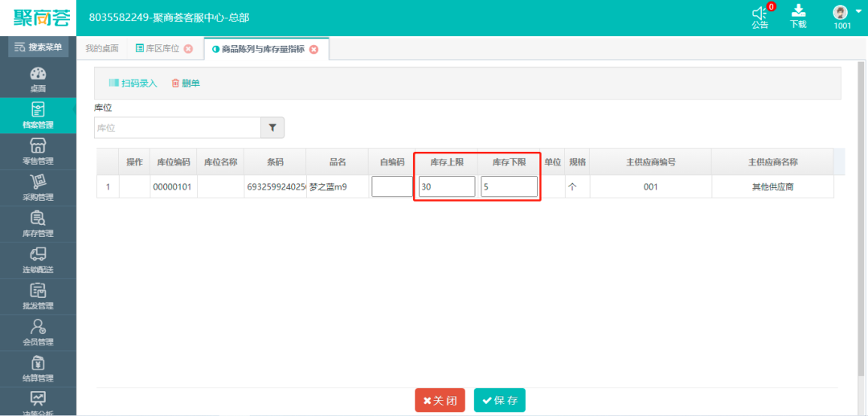868x416 pixels.
Task: Go to 库存管理 inventory module
Action: coord(38,223)
